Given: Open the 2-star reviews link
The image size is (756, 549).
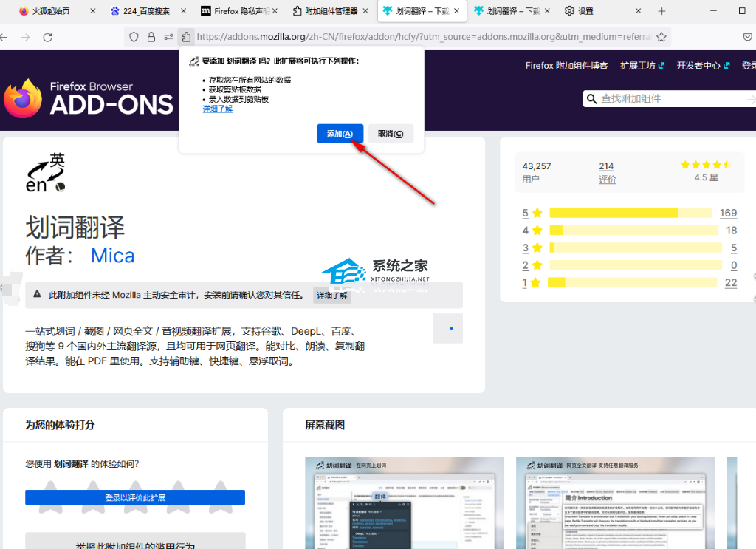Looking at the screenshot, I should [532, 265].
